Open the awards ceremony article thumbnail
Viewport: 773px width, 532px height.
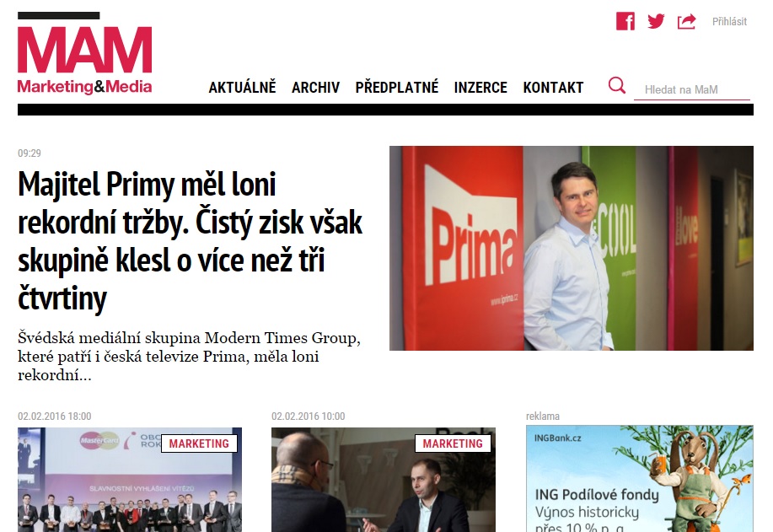tap(130, 480)
